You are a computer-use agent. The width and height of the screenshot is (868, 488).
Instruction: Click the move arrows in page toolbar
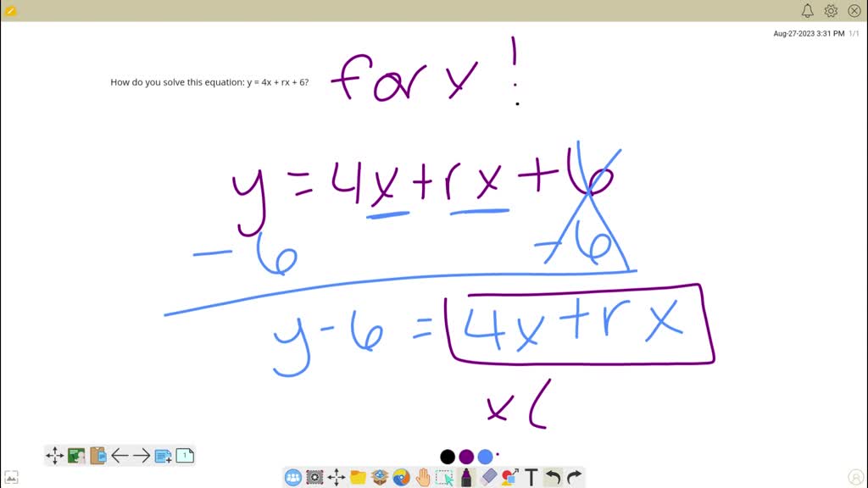54,456
